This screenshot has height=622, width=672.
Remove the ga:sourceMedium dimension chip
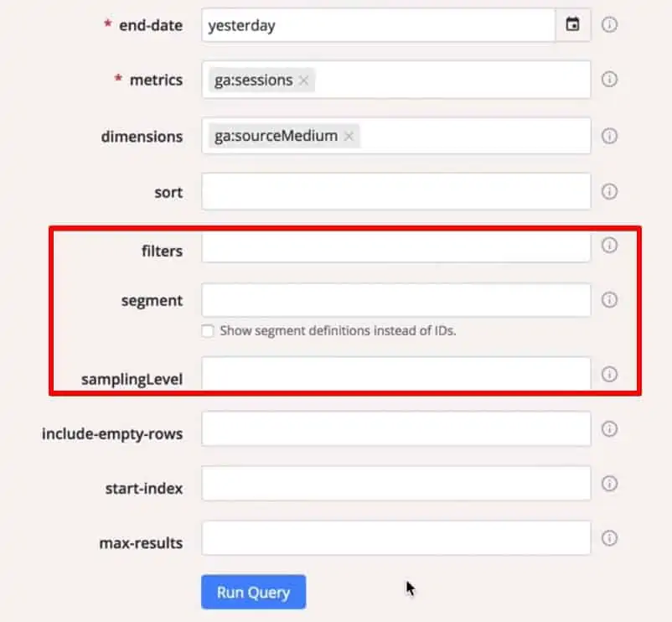click(x=348, y=135)
